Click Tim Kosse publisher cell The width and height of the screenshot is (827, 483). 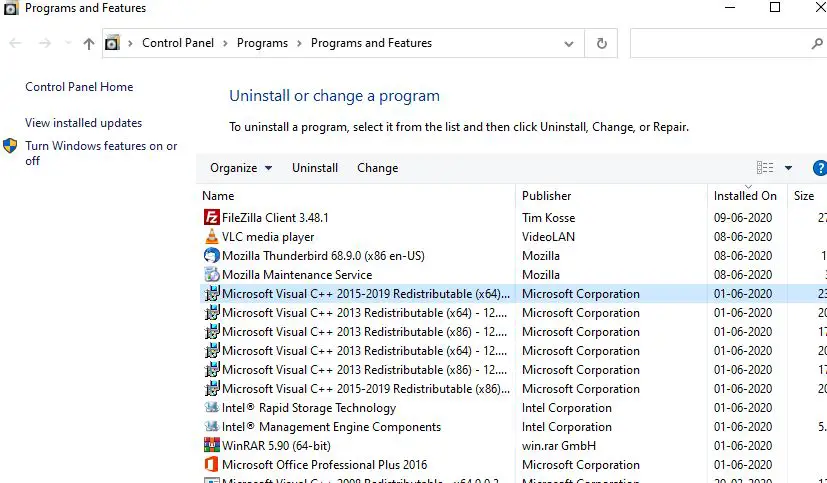click(549, 217)
